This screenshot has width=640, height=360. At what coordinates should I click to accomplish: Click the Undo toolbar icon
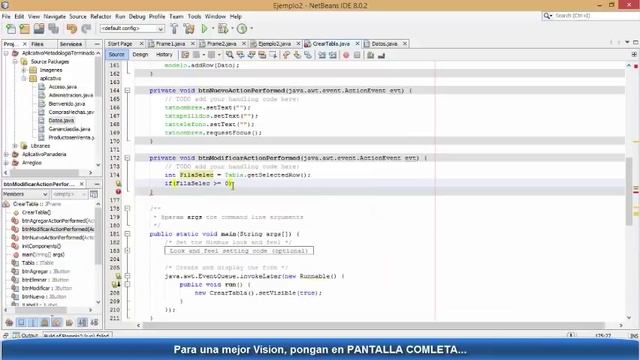(x=72, y=29)
